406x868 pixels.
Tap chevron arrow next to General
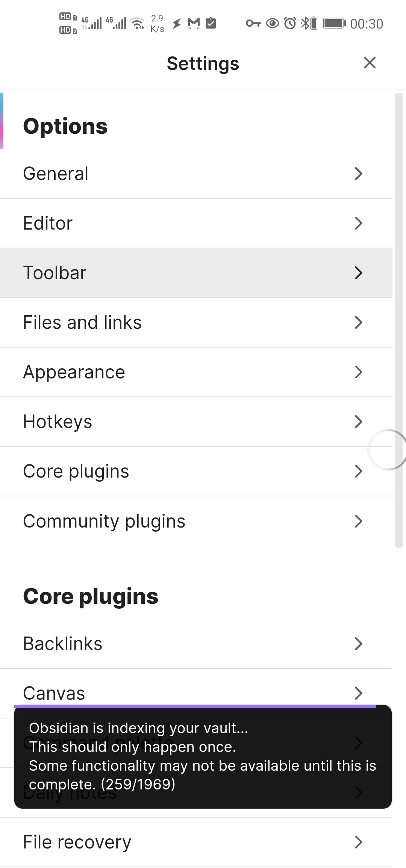click(358, 174)
